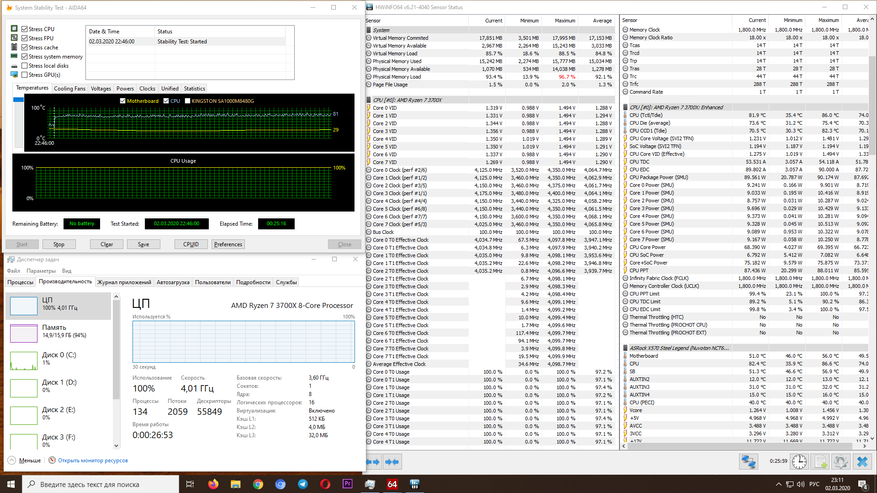Open Task View from the taskbar
This screenshot has height=493, width=877.
click(x=190, y=484)
